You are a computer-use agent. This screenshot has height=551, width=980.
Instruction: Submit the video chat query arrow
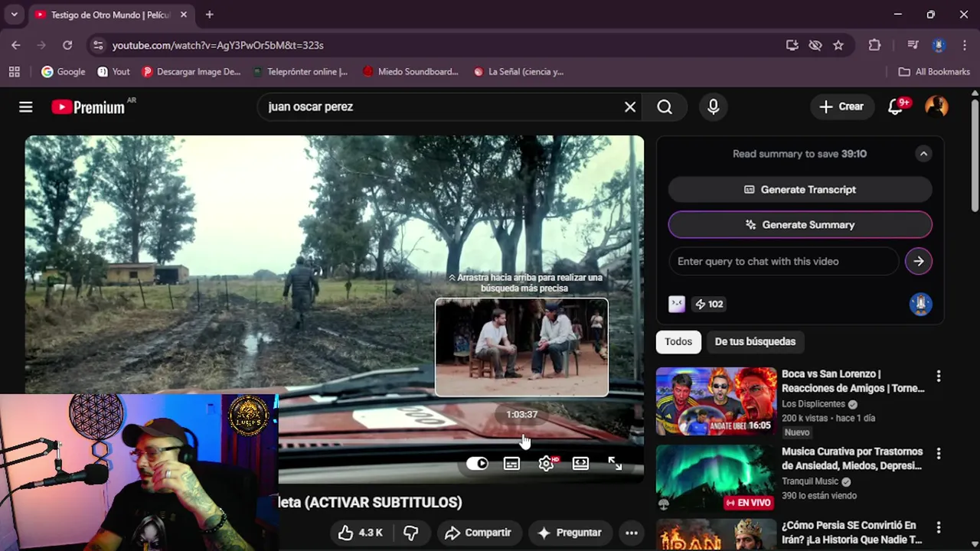click(919, 262)
